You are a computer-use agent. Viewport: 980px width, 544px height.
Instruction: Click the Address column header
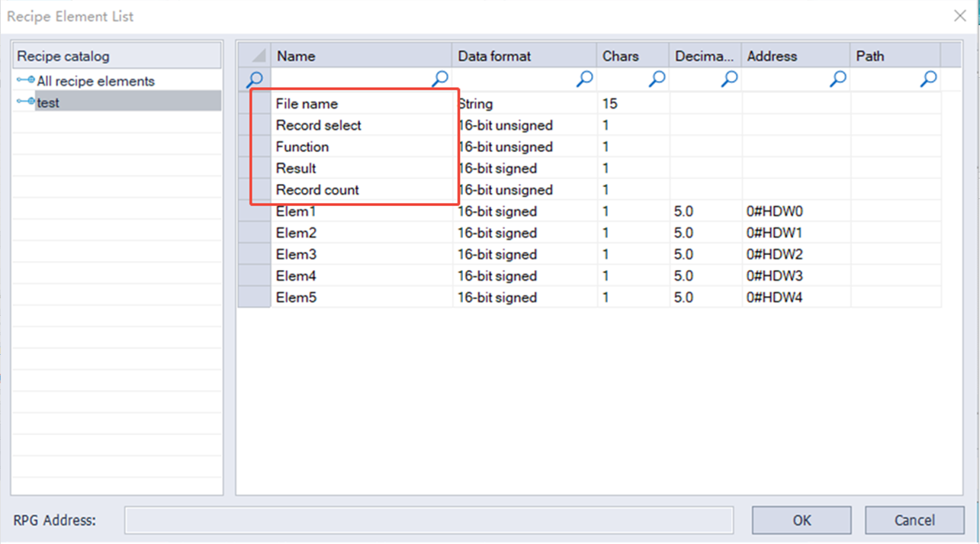coord(795,56)
